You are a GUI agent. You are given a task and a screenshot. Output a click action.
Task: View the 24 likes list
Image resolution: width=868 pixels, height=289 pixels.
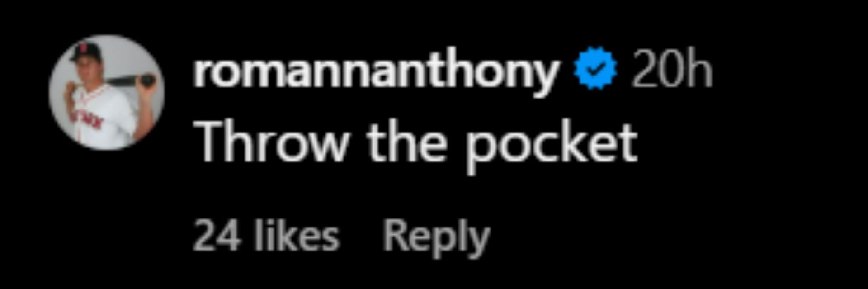point(266,236)
